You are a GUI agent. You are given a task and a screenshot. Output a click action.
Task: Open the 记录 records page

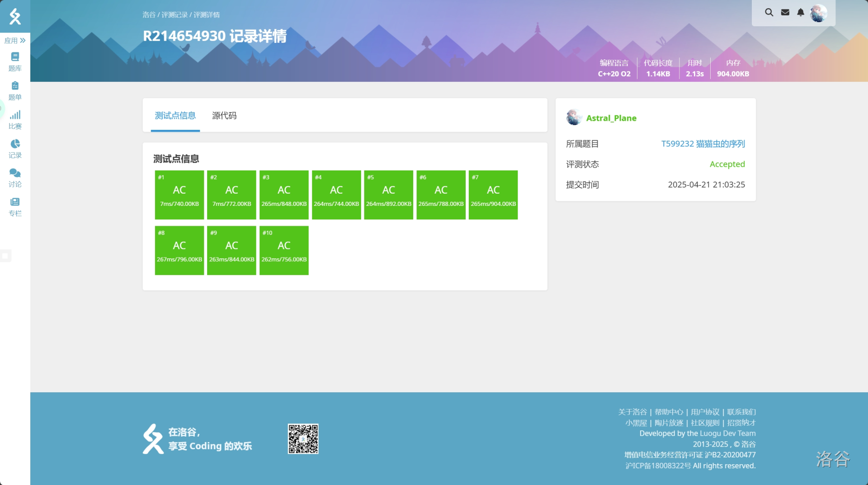[x=15, y=148]
